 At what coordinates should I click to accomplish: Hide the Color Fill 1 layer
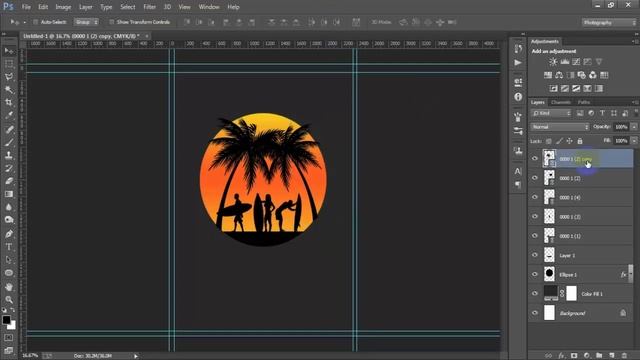[x=535, y=293]
